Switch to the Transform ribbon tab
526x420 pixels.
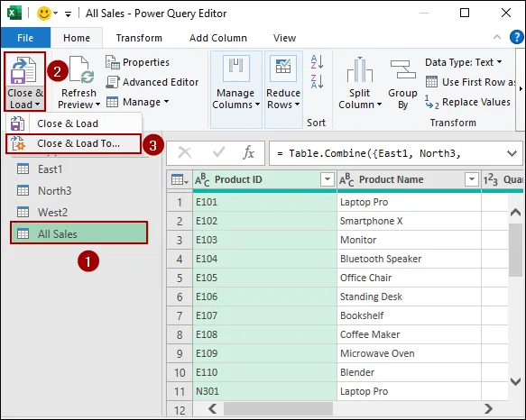139,38
